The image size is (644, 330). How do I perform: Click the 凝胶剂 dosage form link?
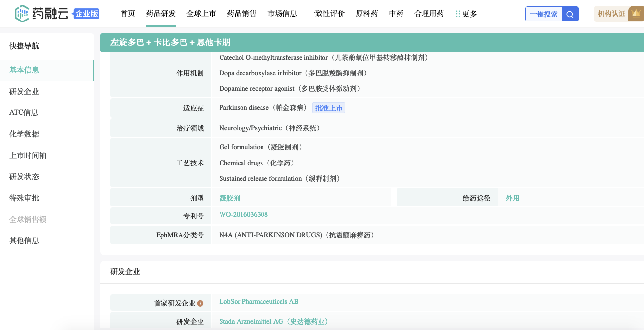coord(229,198)
